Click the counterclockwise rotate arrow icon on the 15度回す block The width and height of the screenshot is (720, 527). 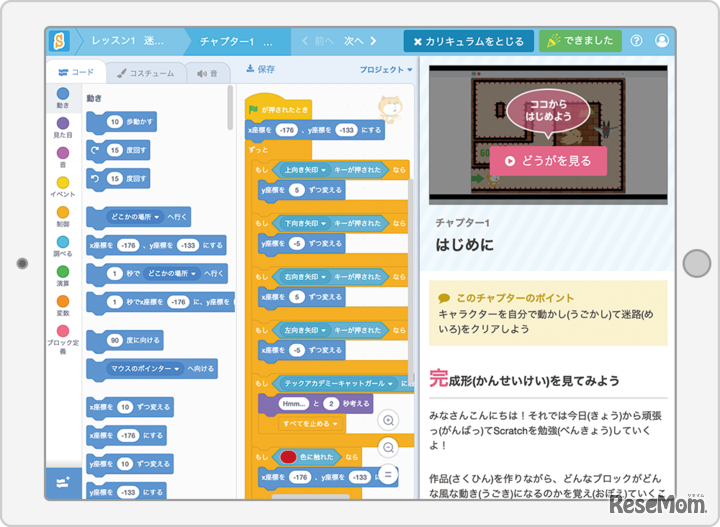(x=95, y=178)
